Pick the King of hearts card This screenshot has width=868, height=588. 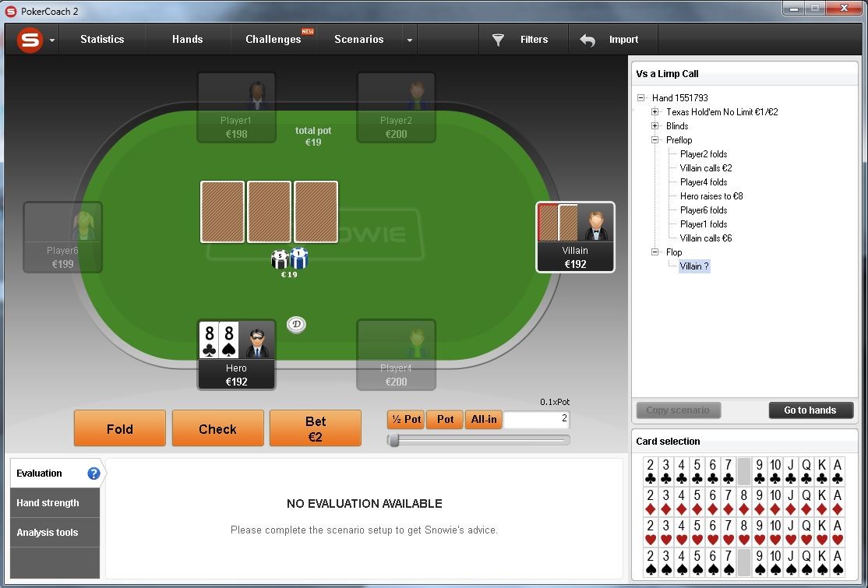[822, 532]
